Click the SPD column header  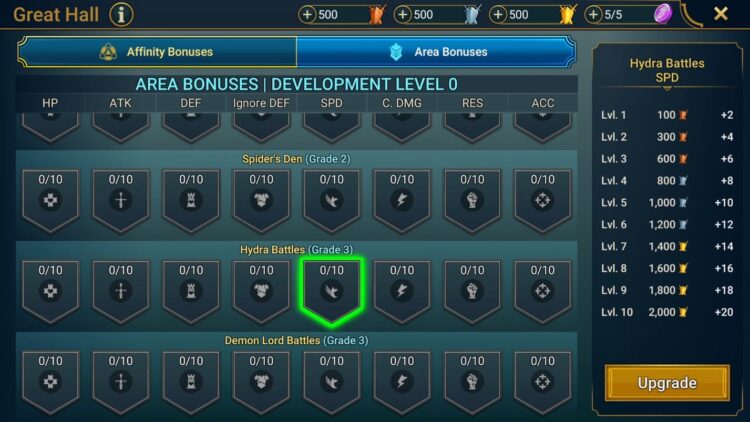click(x=331, y=103)
